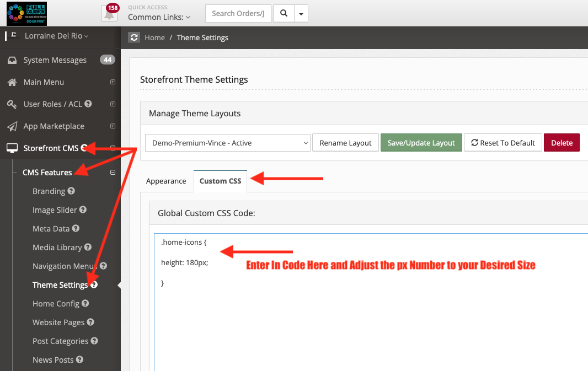Viewport: 588px width, 371px height.
Task: Click the refresh icon in the breadcrumb bar
Action: click(133, 37)
